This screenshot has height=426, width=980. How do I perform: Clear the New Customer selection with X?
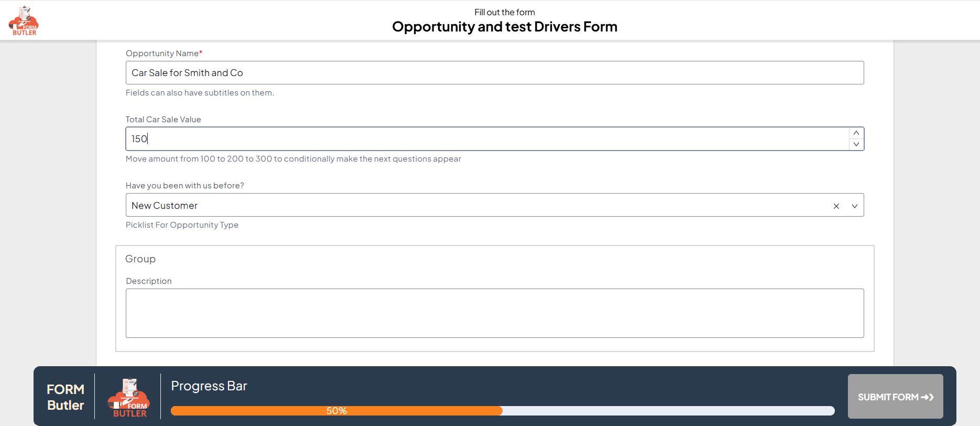coord(836,206)
